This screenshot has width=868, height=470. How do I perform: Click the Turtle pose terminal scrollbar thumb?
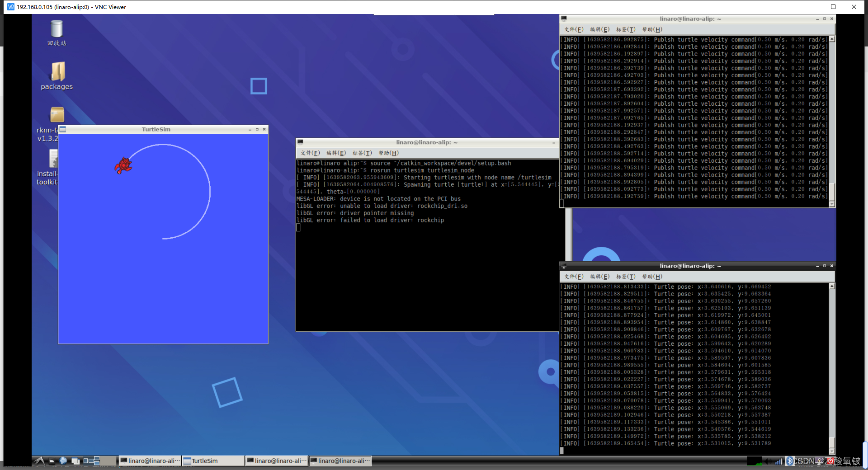pos(832,442)
